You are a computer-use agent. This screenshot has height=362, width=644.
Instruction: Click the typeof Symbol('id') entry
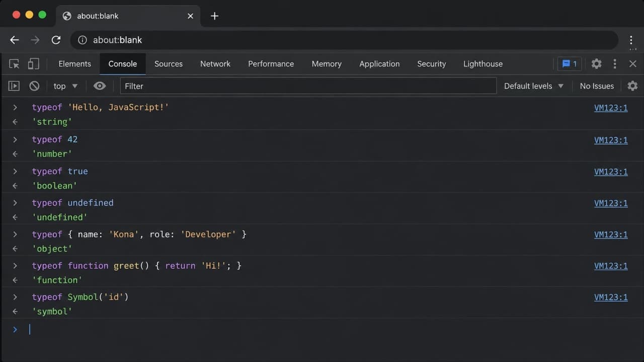click(x=80, y=297)
